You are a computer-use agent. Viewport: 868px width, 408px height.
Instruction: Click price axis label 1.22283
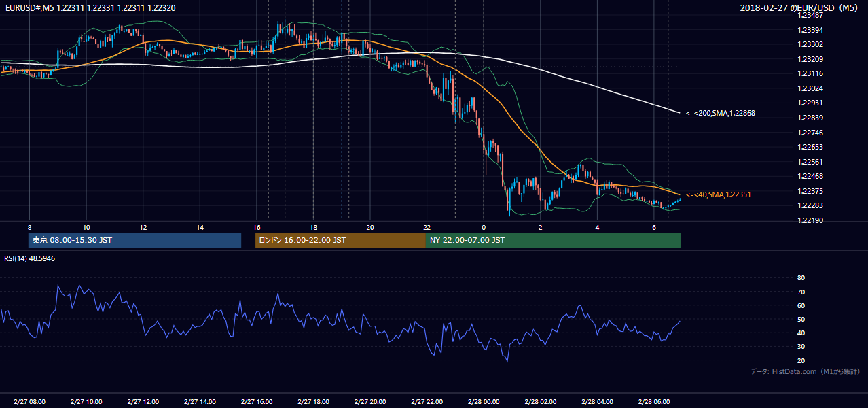pyautogui.click(x=810, y=205)
